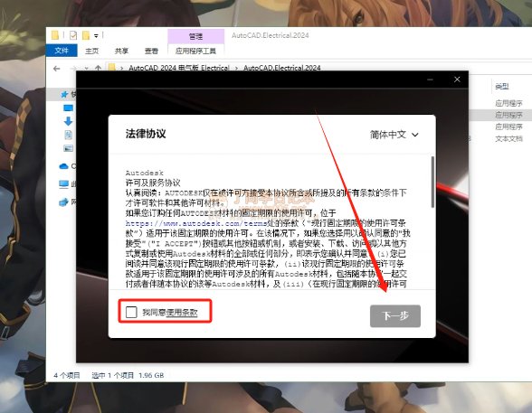This screenshot has width=532, height=413.
Task: Open Downloads arrow icon in sidebar
Action: [68, 121]
